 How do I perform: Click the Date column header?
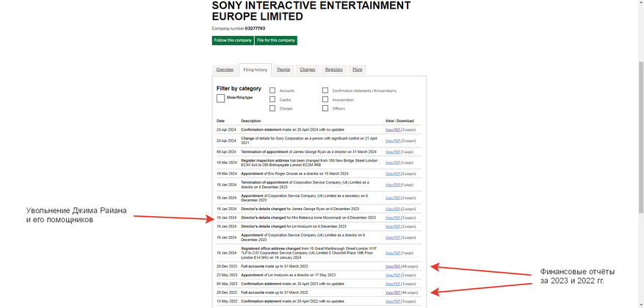click(220, 121)
